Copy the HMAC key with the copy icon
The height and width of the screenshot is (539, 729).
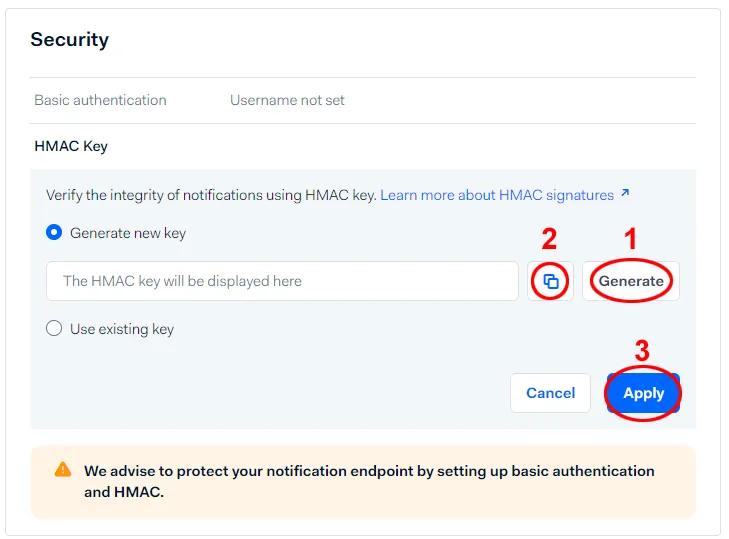[550, 281]
